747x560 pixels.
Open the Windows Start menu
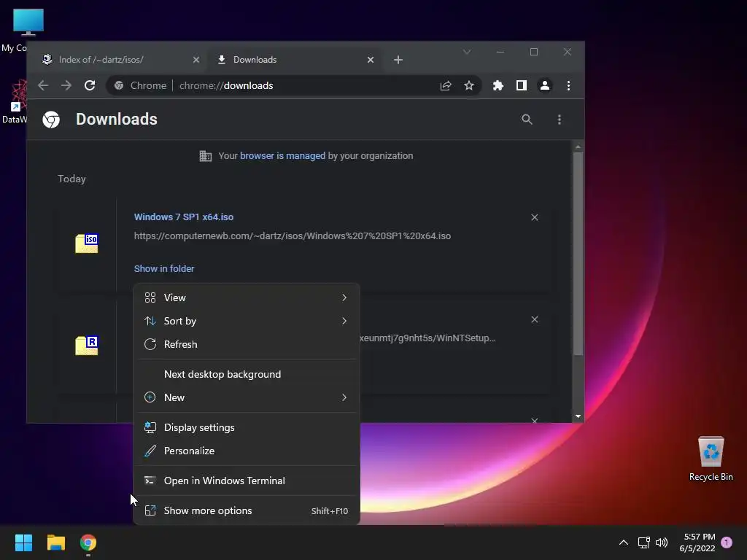pos(23,542)
